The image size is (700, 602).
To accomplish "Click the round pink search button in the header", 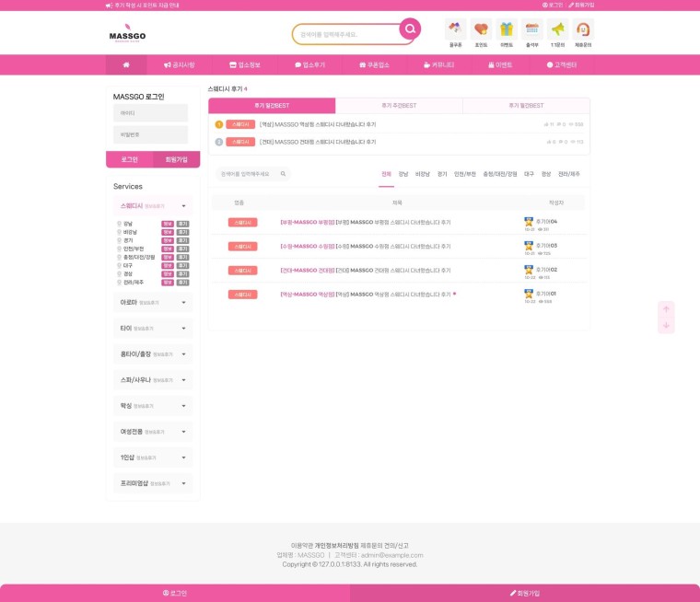I will pos(410,29).
